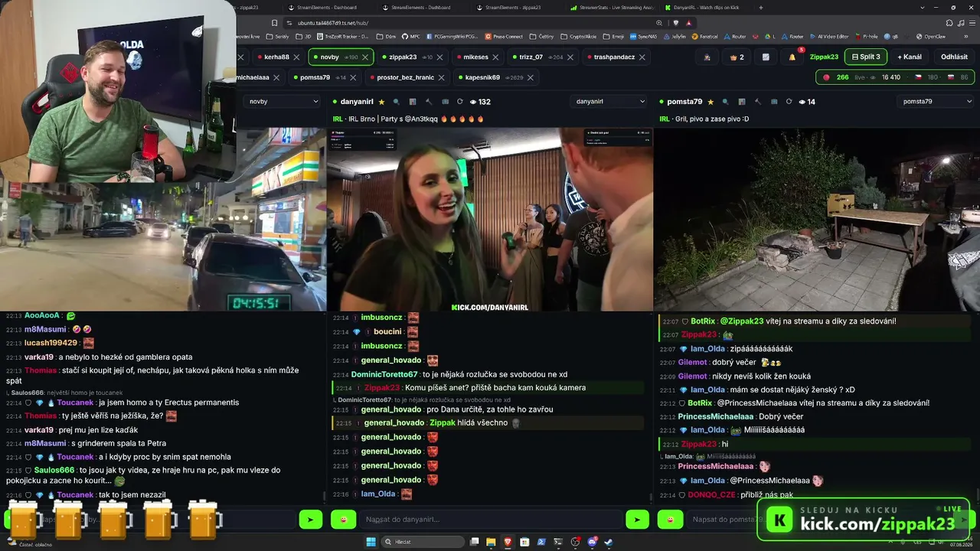980x551 pixels.
Task: Open the Zippak23 profile link
Action: click(824, 57)
